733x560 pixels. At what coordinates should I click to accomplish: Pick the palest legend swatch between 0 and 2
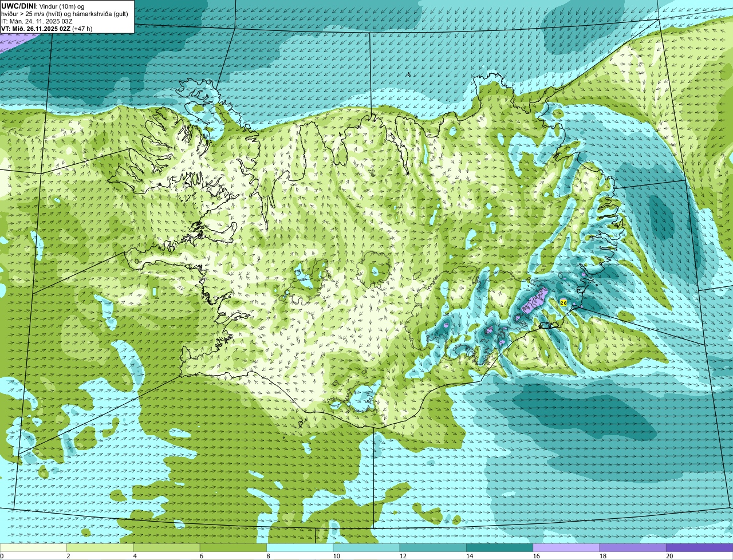tap(33, 547)
